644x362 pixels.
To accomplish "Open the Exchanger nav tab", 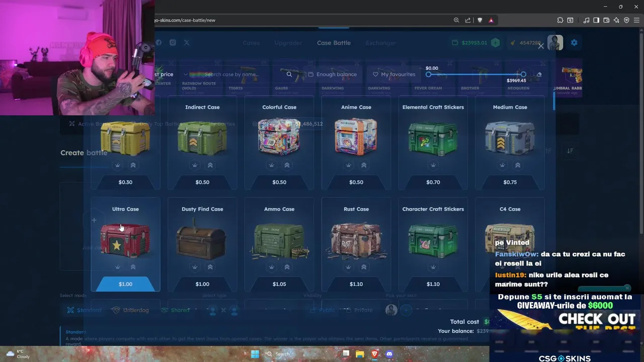I will pyautogui.click(x=381, y=43).
